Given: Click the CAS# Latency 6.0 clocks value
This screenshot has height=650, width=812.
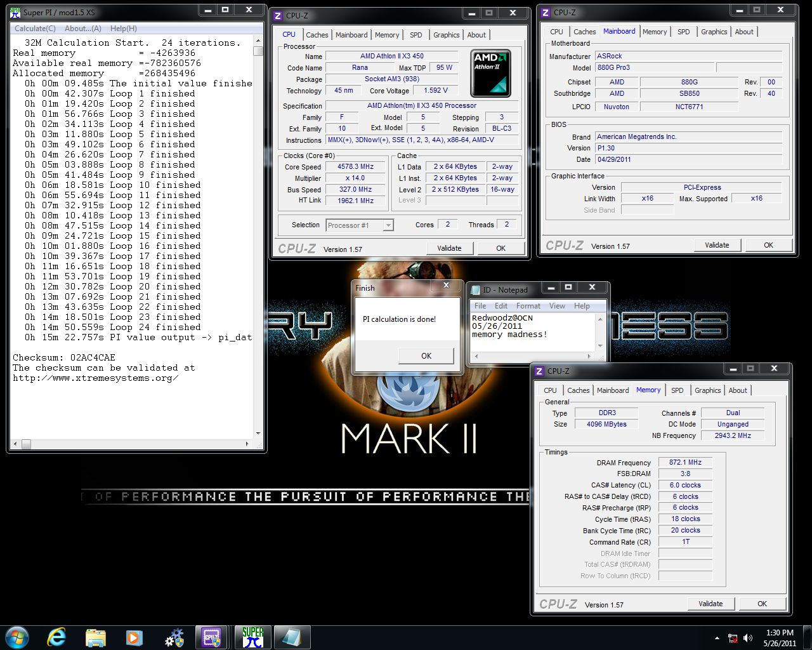Looking at the screenshot, I should point(685,485).
